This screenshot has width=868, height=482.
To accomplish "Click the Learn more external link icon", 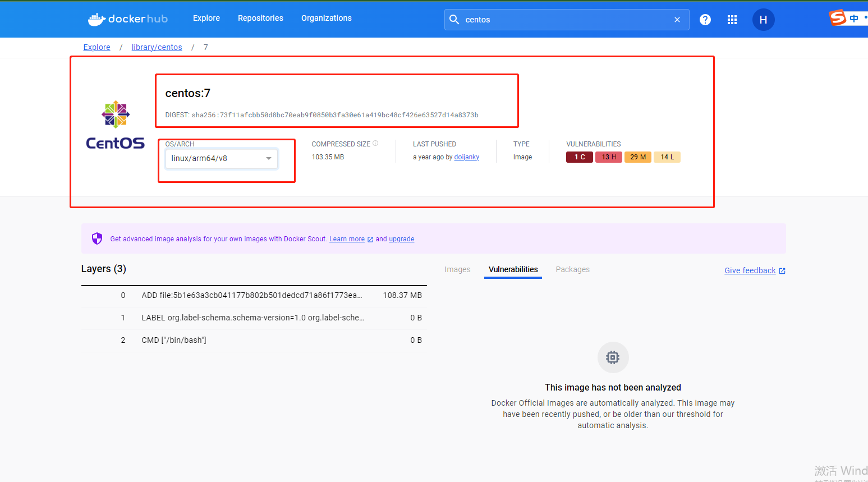I will (370, 240).
